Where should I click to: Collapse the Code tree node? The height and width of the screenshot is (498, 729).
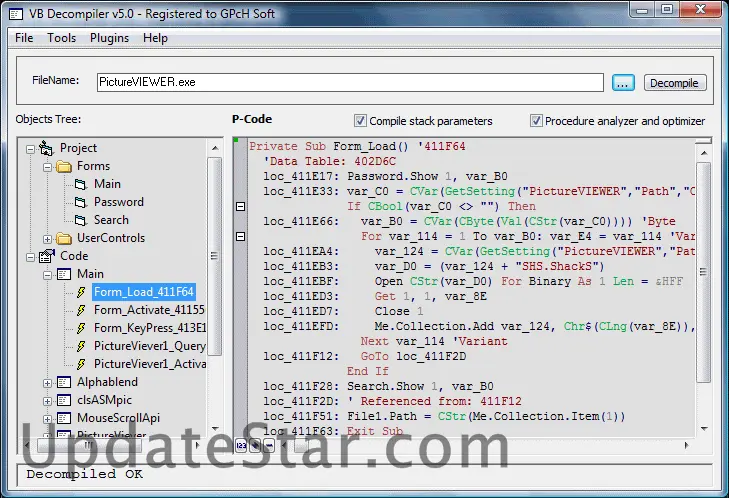pos(30,257)
